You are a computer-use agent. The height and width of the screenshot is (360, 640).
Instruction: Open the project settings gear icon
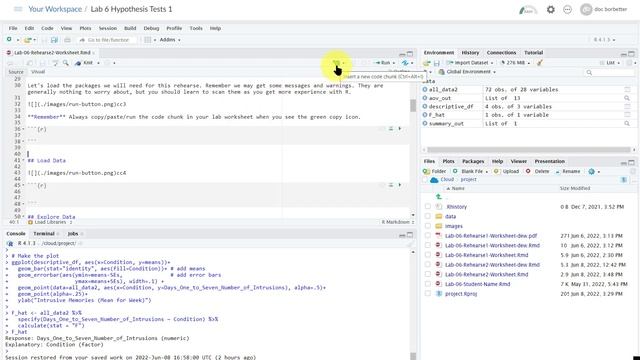click(551, 9)
